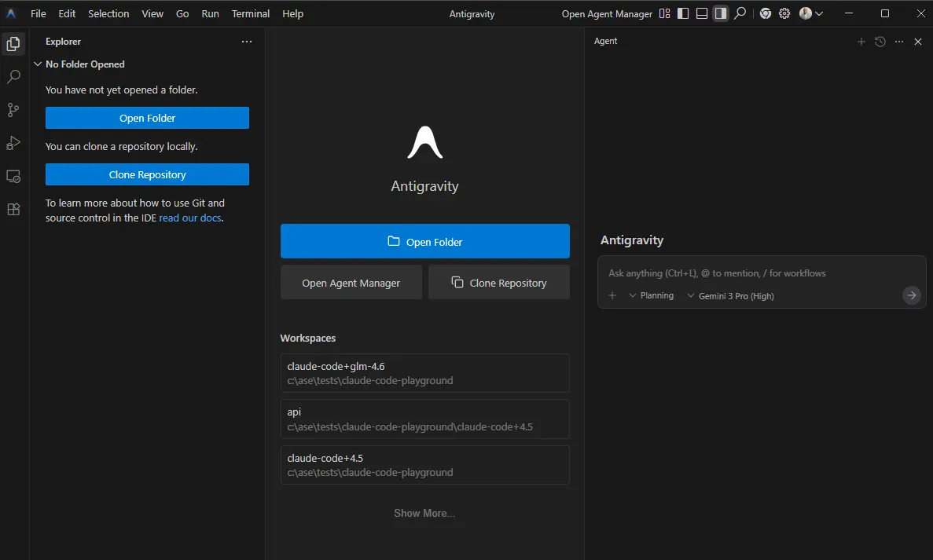The image size is (933, 560).
Task: Click the plus add-context icon in chat input
Action: tap(612, 295)
